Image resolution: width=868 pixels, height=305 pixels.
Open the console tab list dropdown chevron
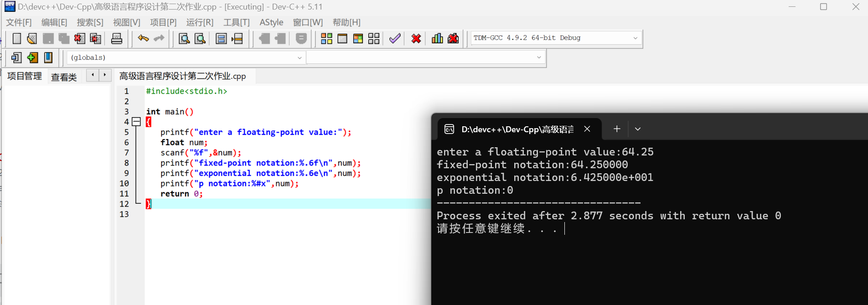638,129
